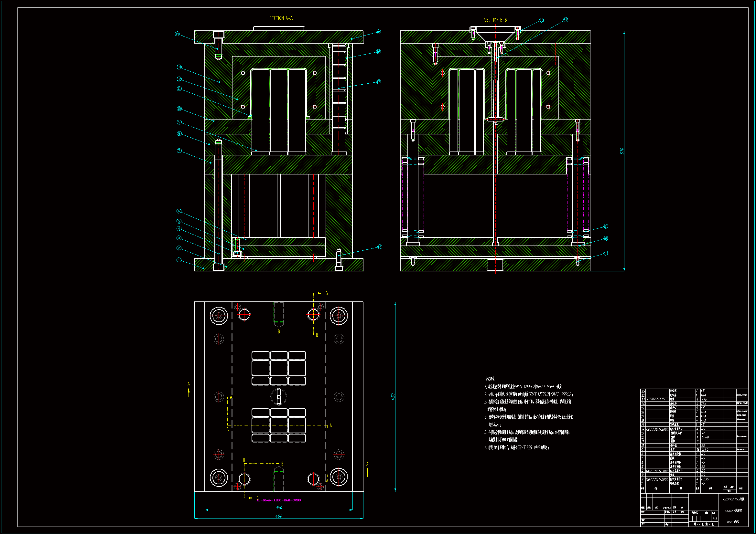Click the SECTION B-B title text

[x=495, y=20]
